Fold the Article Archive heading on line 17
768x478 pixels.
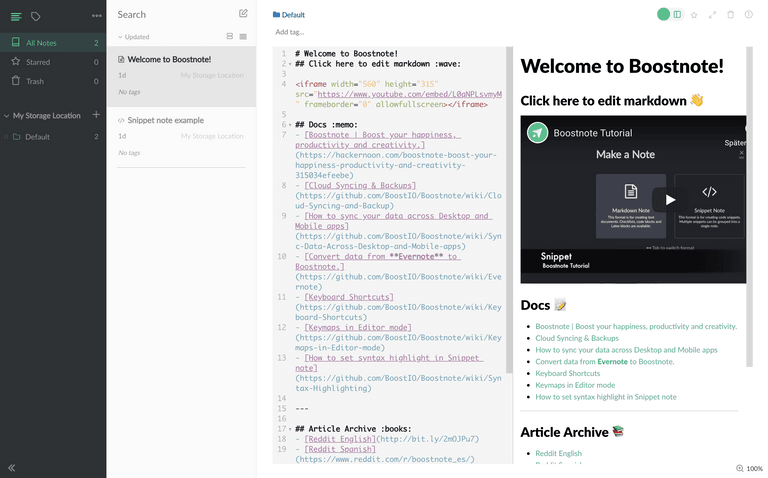click(290, 429)
